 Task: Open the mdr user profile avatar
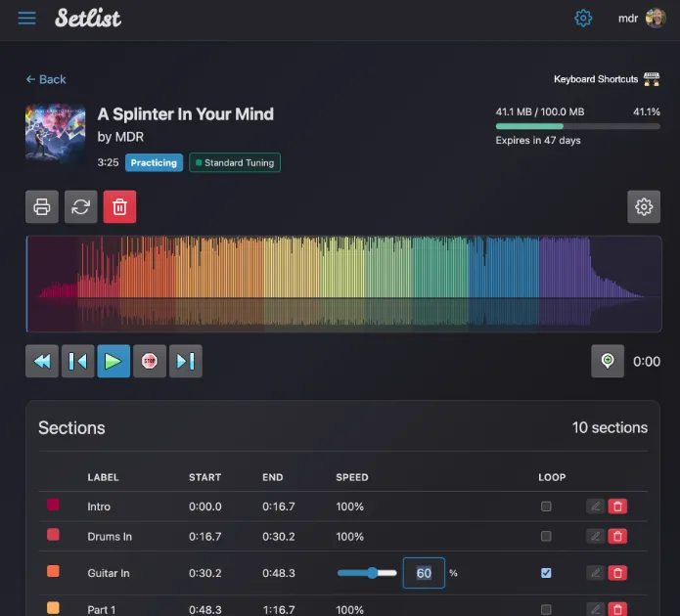tap(656, 19)
